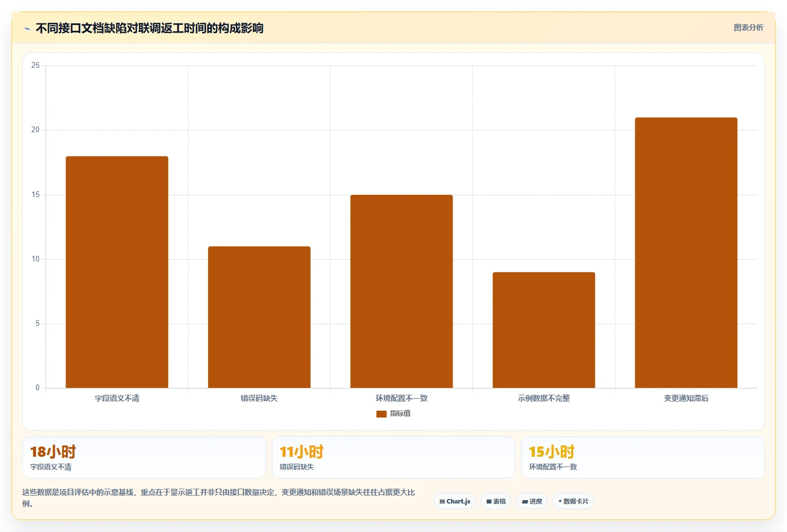Click the 图表分析 label in the header

[748, 27]
